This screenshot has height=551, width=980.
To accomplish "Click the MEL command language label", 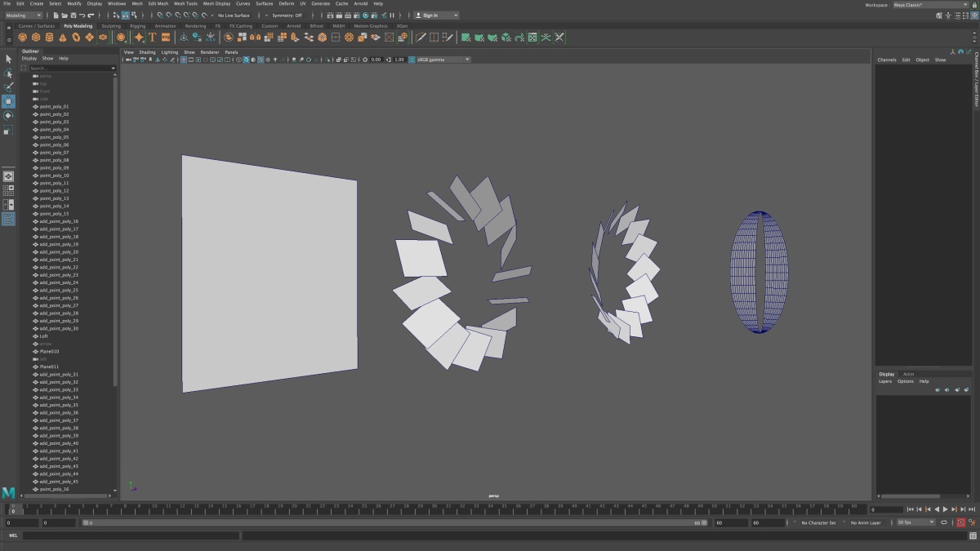I will pyautogui.click(x=13, y=535).
